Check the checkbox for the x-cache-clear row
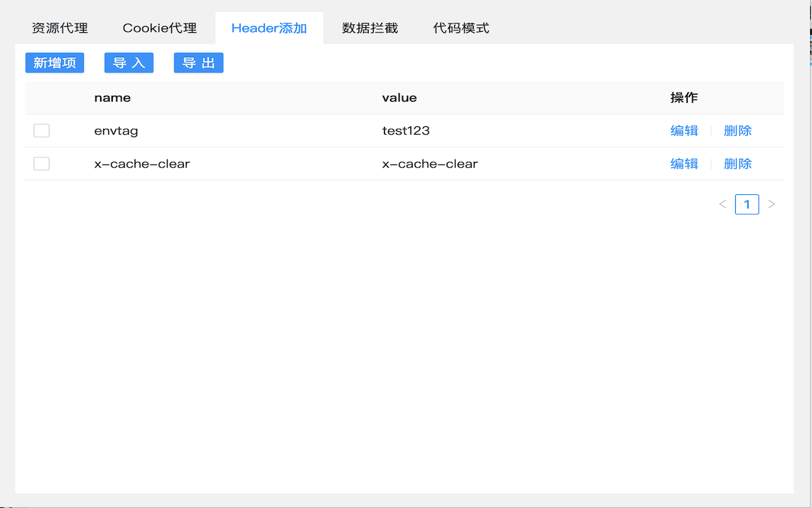Image resolution: width=812 pixels, height=508 pixels. [x=41, y=163]
